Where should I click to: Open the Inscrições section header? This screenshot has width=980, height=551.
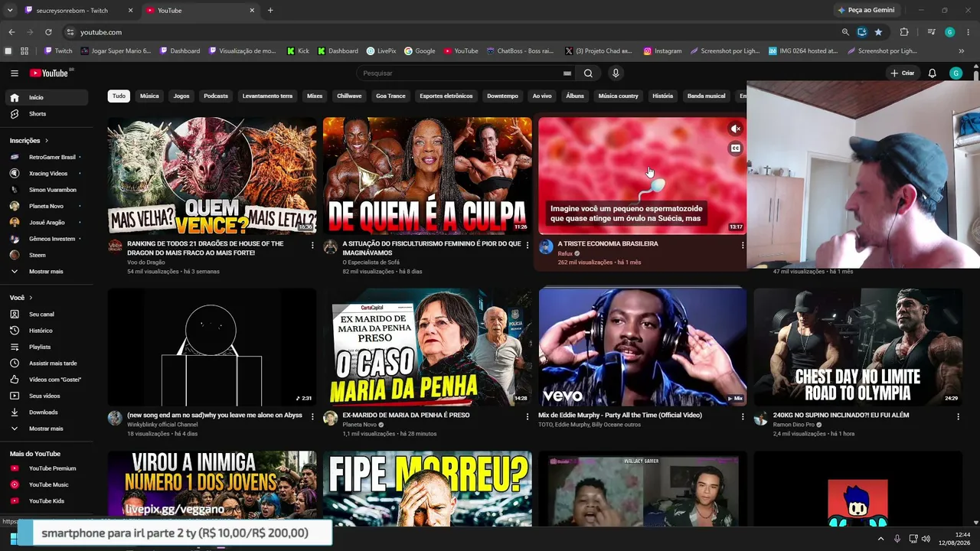[x=29, y=141]
